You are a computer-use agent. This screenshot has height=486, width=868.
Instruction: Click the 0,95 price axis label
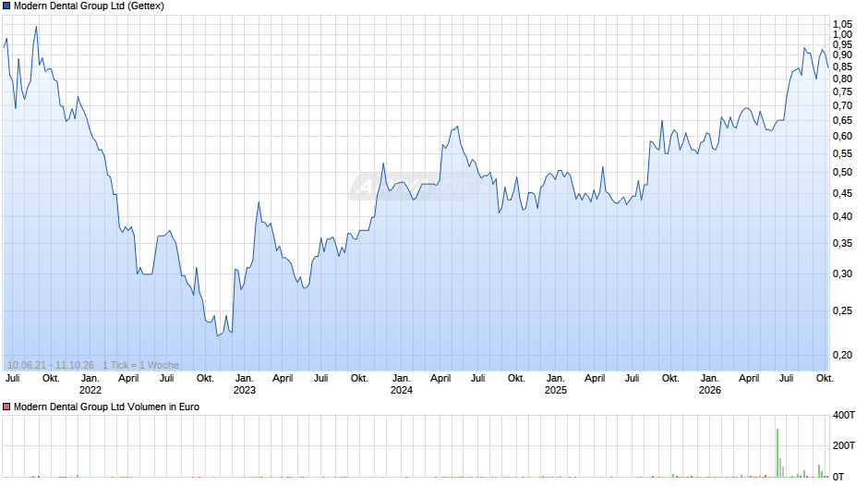842,44
